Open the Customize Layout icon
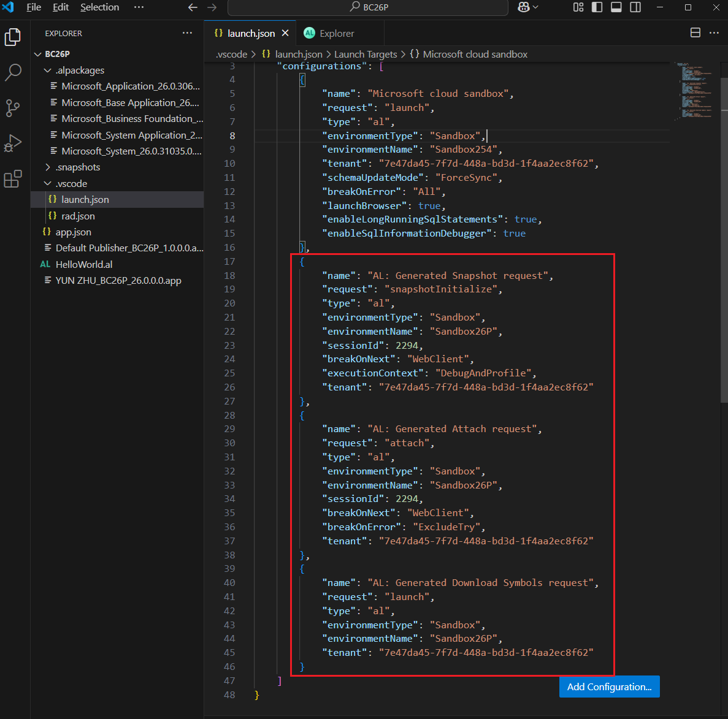 pos(578,7)
